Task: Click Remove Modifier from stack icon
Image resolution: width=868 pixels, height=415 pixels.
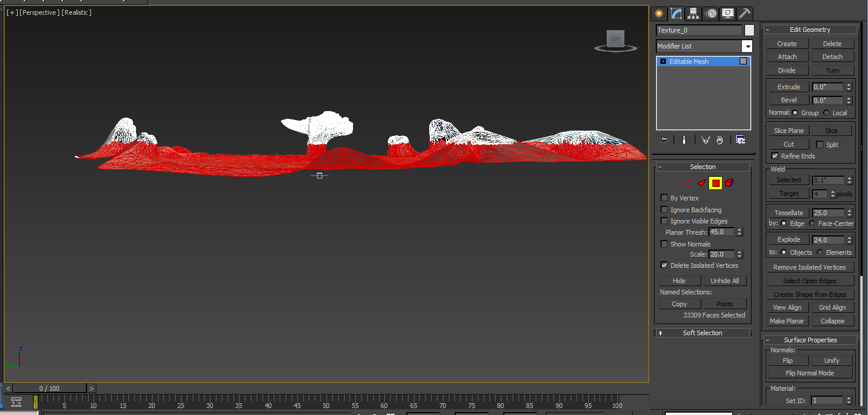Action: 720,140
